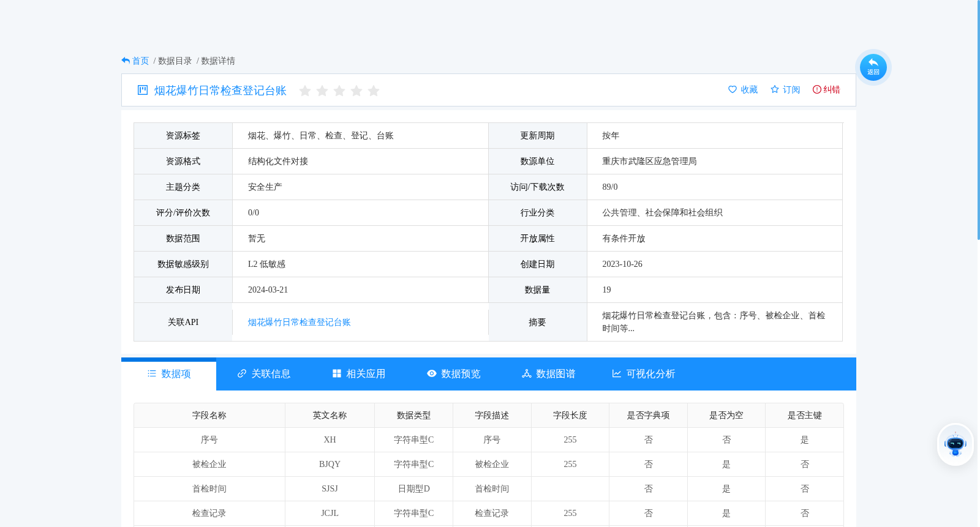
Task: Click the graph icon on 数据图谱 tab
Action: 527,373
